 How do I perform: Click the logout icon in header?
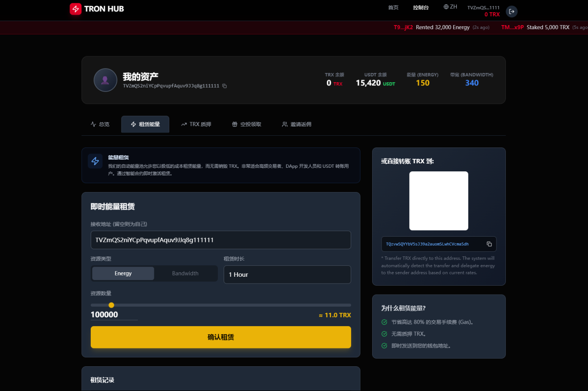click(x=511, y=11)
